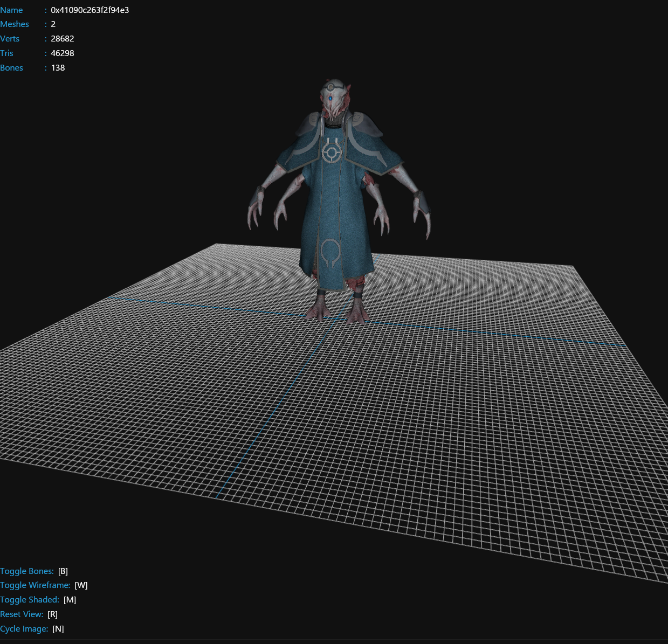Click the 'Cycle Image:' label

coord(24,629)
